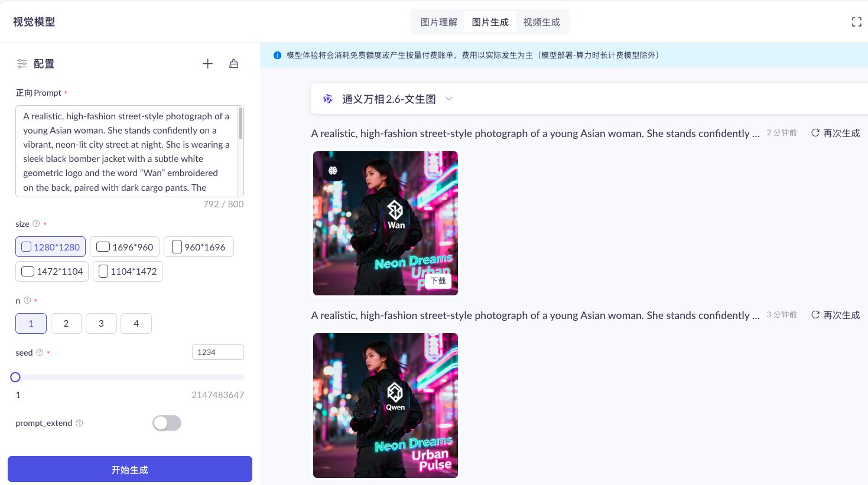
Task: Select the 1104*1472 portrait size
Action: point(128,272)
